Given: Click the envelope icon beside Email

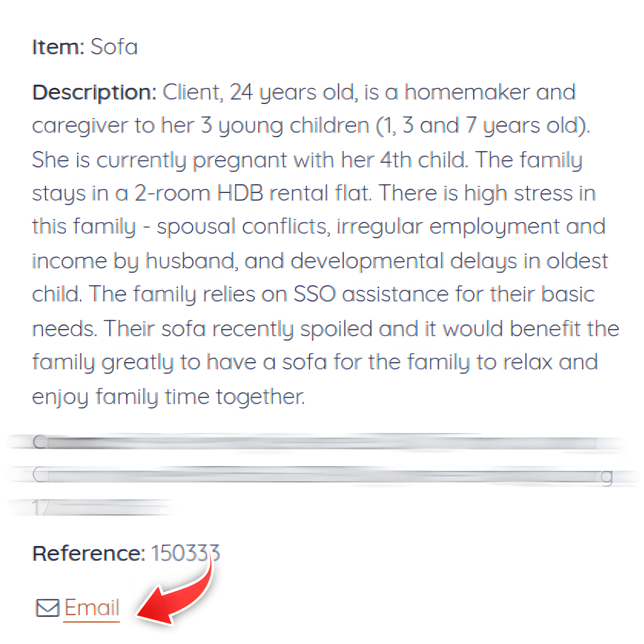Looking at the screenshot, I should point(47,608).
